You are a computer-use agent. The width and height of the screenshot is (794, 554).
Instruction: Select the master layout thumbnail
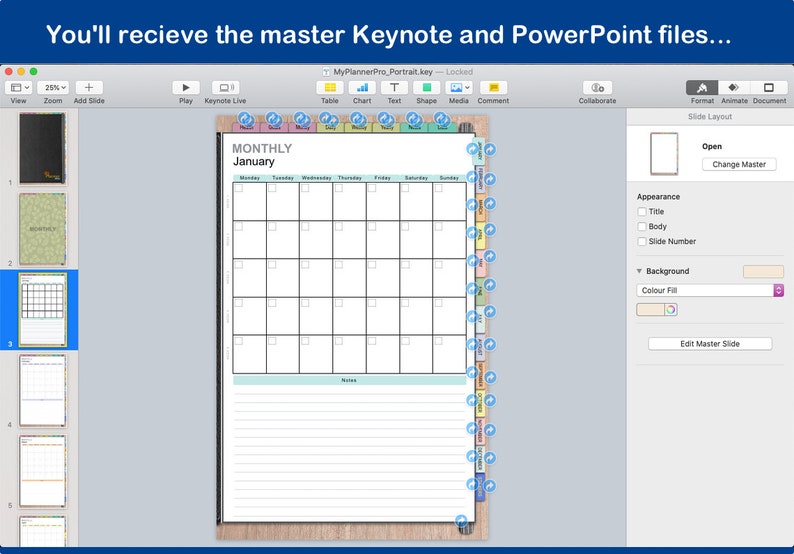(664, 153)
